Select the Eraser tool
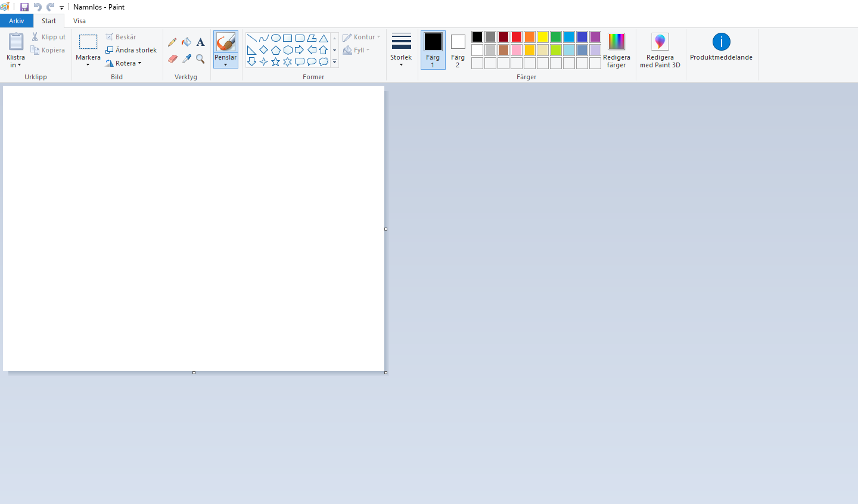The image size is (858, 504). (173, 59)
